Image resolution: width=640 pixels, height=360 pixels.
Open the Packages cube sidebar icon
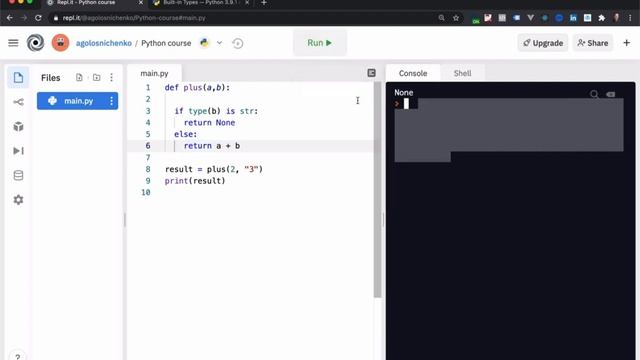[x=18, y=127]
